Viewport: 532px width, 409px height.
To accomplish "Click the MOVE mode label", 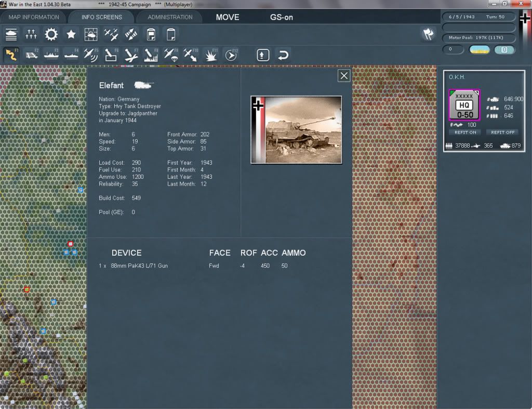I will (228, 17).
